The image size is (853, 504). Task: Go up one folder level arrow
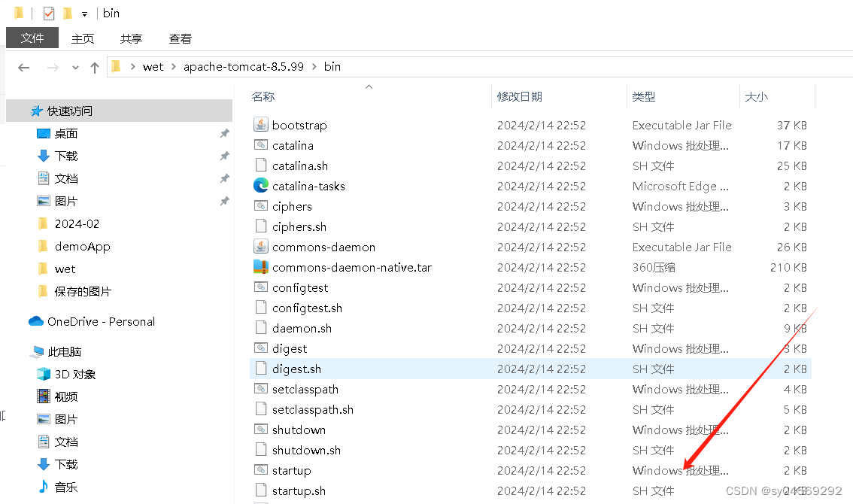95,68
